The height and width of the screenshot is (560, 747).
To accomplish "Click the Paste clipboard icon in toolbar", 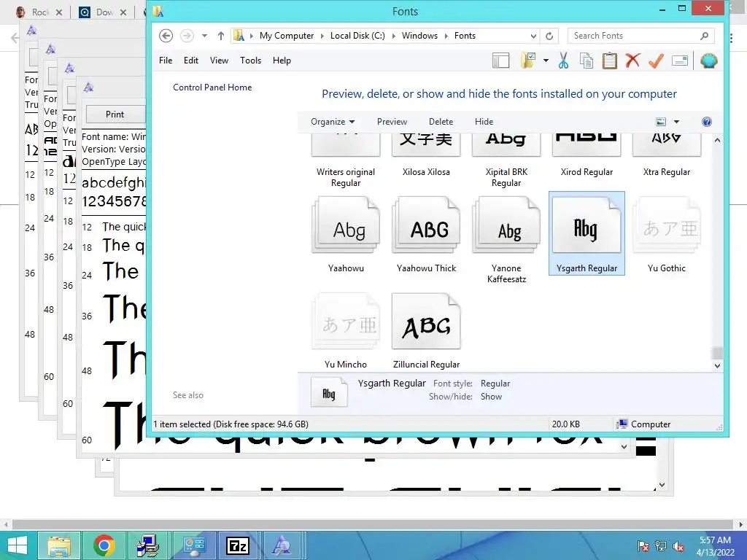I will click(609, 61).
